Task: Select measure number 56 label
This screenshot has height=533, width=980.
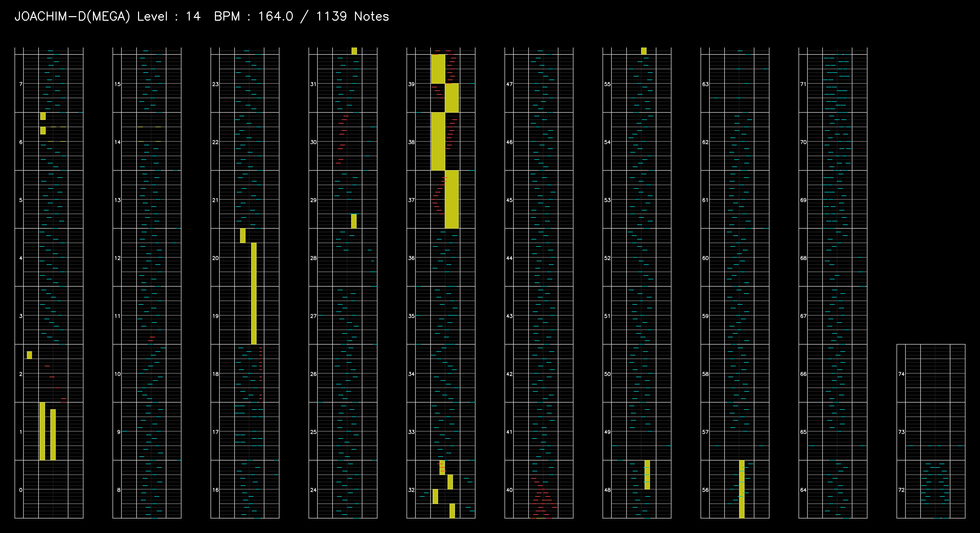Action: pos(705,490)
